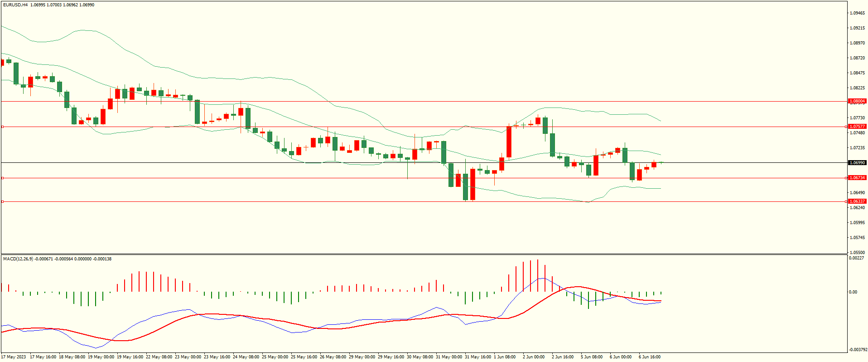This screenshot has height=362, width=868.
Task: Click the 5 Jun 08:00 time label
Action: coord(592,357)
